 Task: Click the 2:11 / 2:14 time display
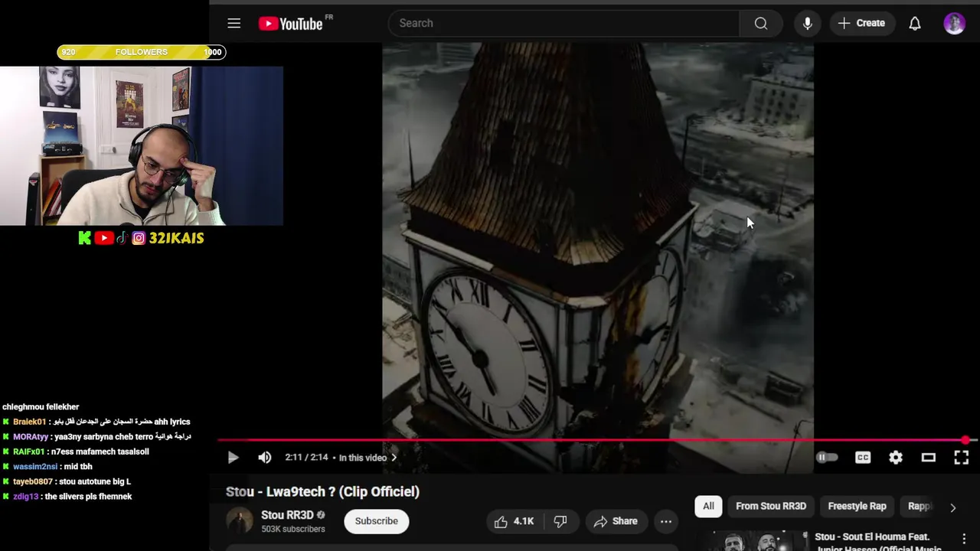(x=306, y=458)
